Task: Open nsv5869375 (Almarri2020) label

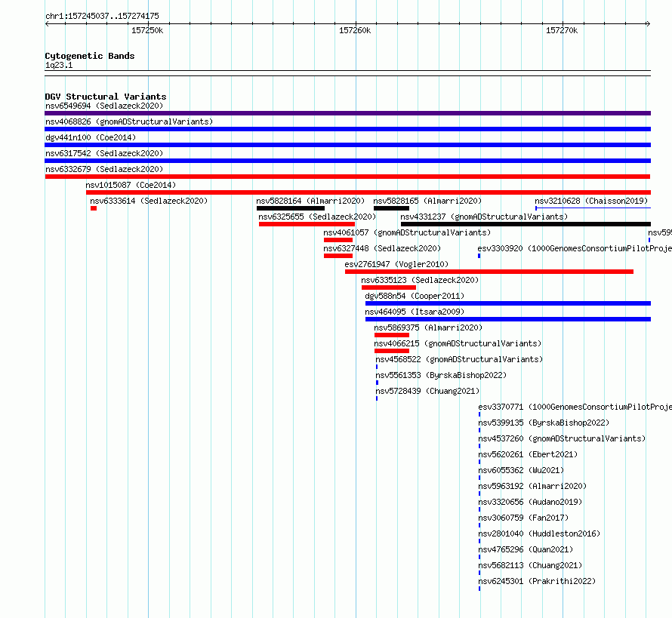Action: (x=428, y=327)
